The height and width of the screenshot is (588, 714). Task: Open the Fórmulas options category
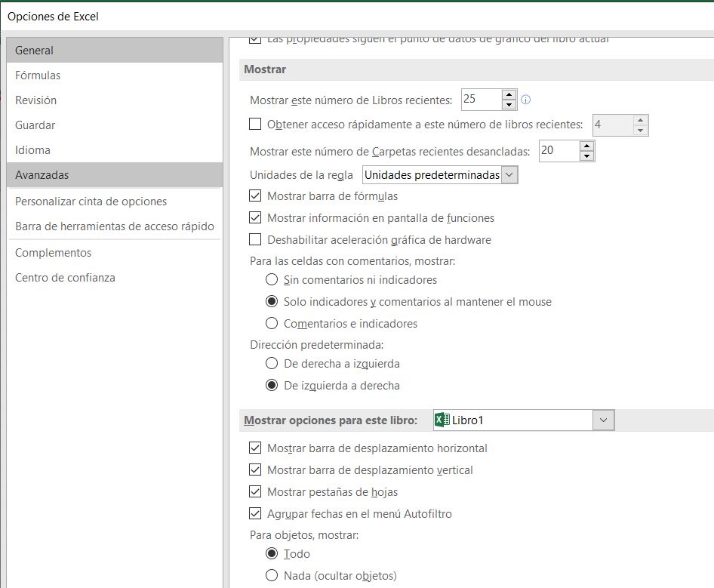click(115, 75)
